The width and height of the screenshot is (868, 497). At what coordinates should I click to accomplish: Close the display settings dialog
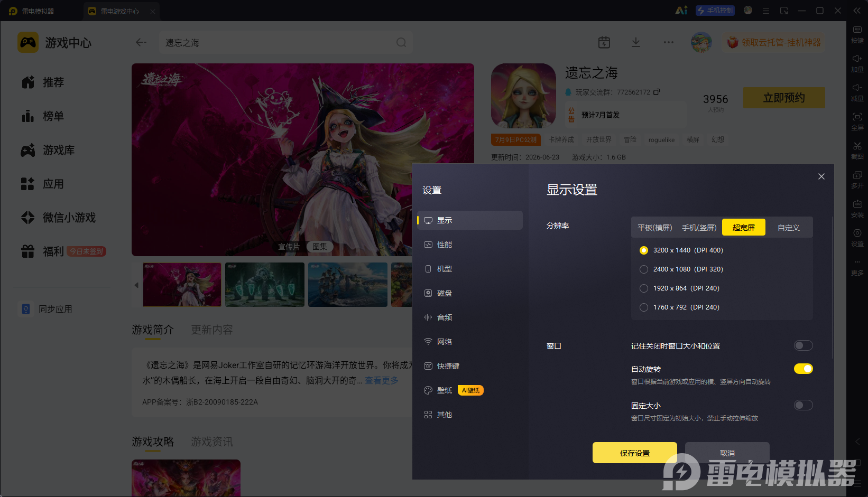tap(821, 176)
